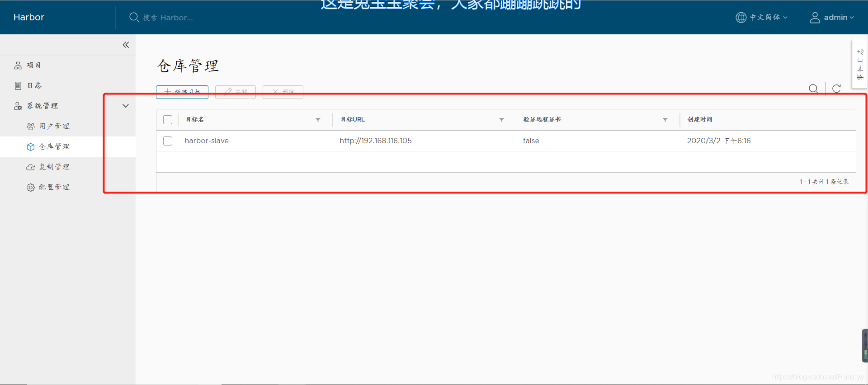The image size is (868, 385).
Task: Click the creation time 2020/3/2 cell
Action: coord(719,141)
